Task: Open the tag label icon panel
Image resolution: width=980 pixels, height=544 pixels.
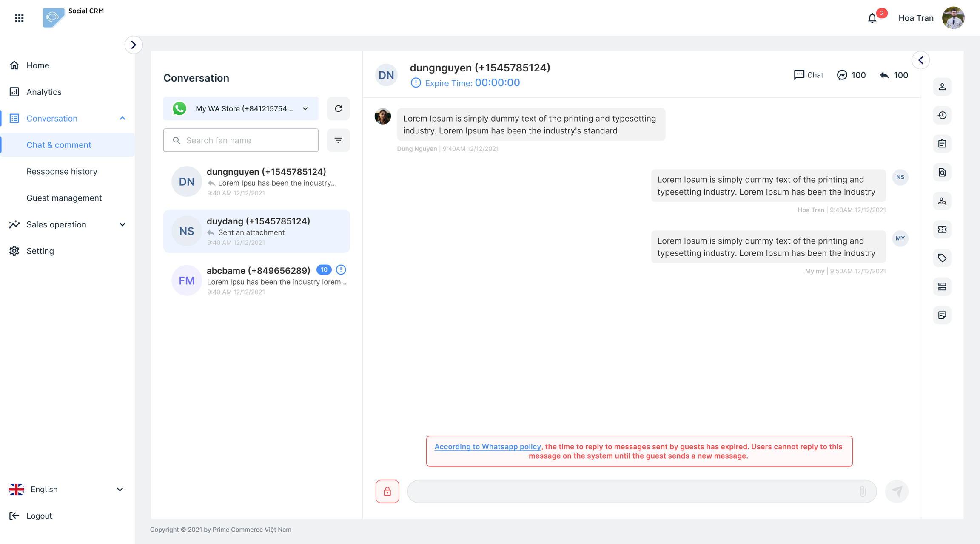Action: tap(942, 258)
